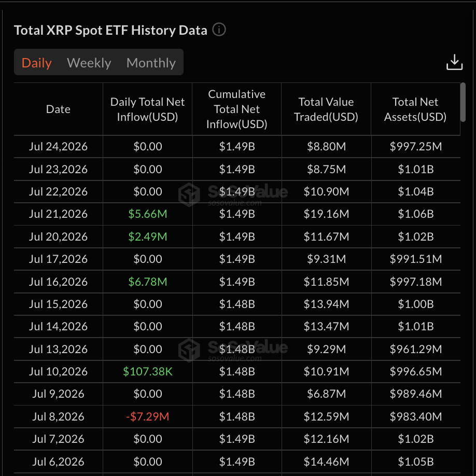Select the Daily tab

36,63
